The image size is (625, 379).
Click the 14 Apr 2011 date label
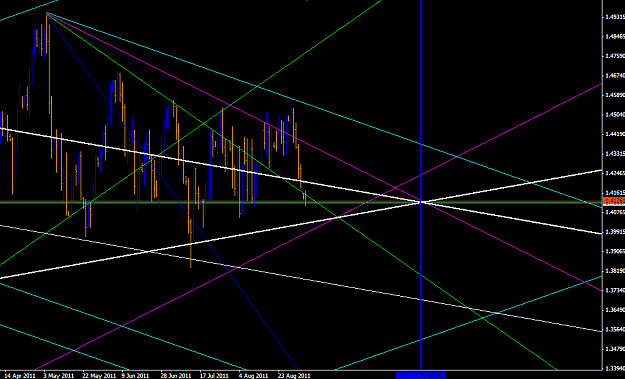pos(20,375)
